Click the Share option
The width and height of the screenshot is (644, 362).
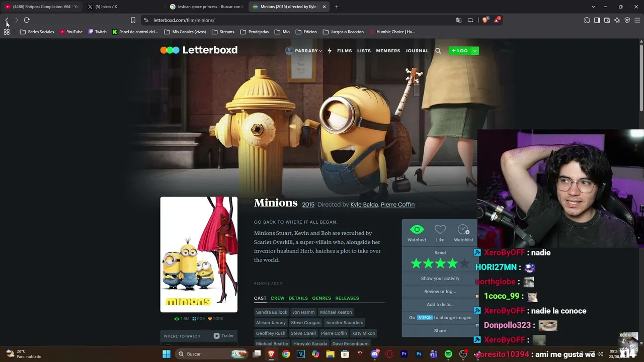(440, 331)
